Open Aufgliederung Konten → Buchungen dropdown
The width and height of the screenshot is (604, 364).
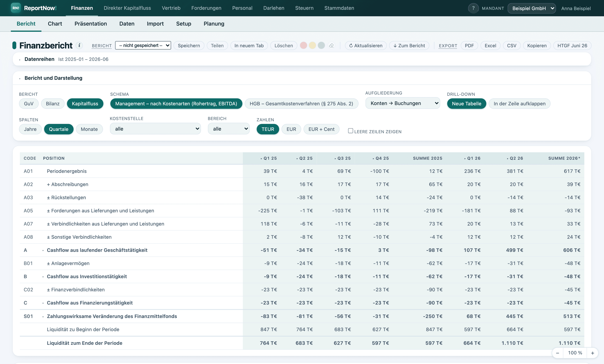click(x=403, y=103)
